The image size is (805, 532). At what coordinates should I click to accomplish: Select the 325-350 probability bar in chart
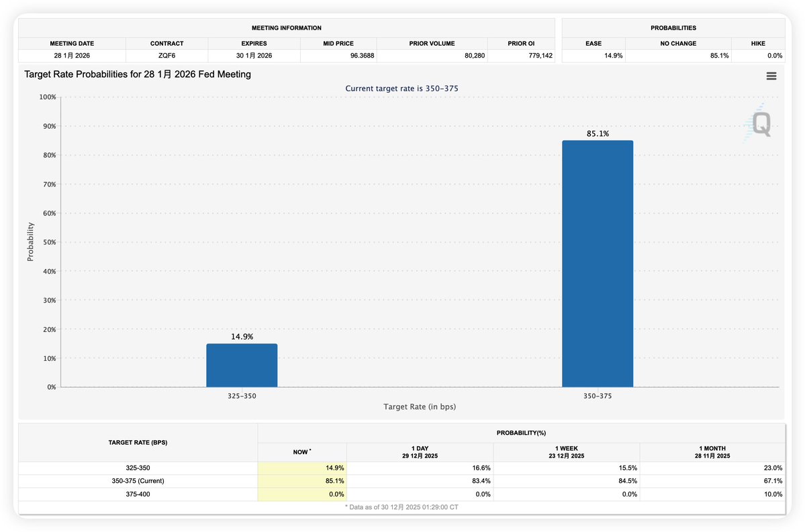point(242,366)
